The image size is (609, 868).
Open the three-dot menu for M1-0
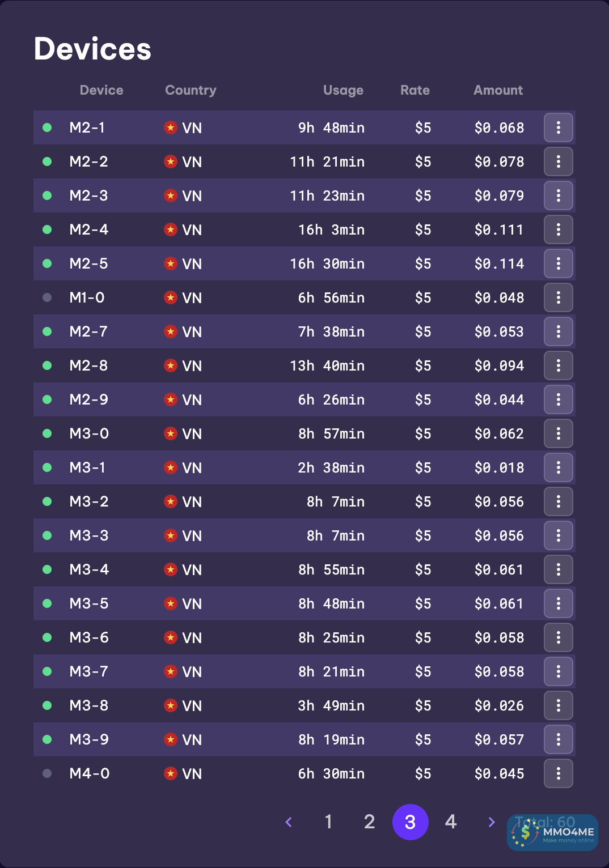pyautogui.click(x=558, y=297)
